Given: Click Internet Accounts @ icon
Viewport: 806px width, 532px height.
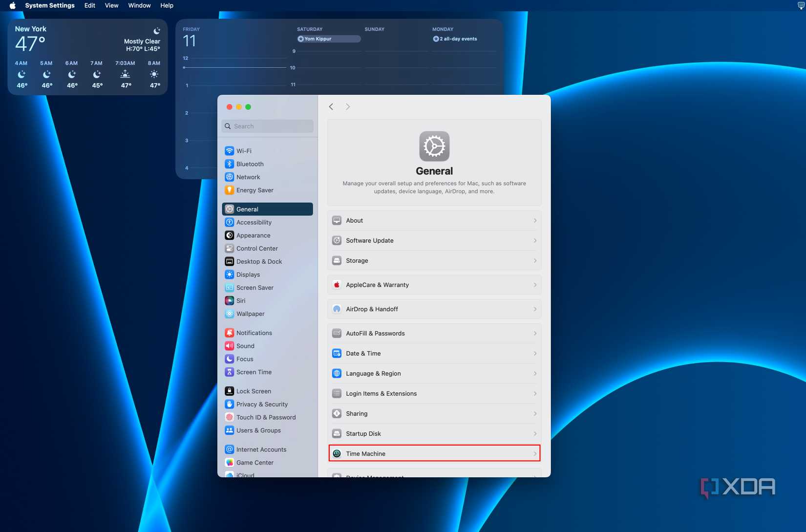Looking at the screenshot, I should tap(229, 449).
